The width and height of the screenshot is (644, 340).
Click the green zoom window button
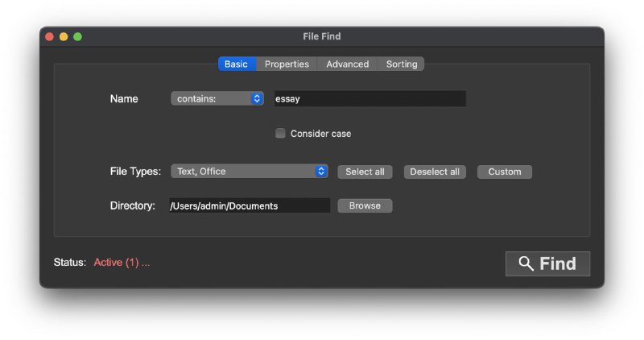pyautogui.click(x=77, y=37)
